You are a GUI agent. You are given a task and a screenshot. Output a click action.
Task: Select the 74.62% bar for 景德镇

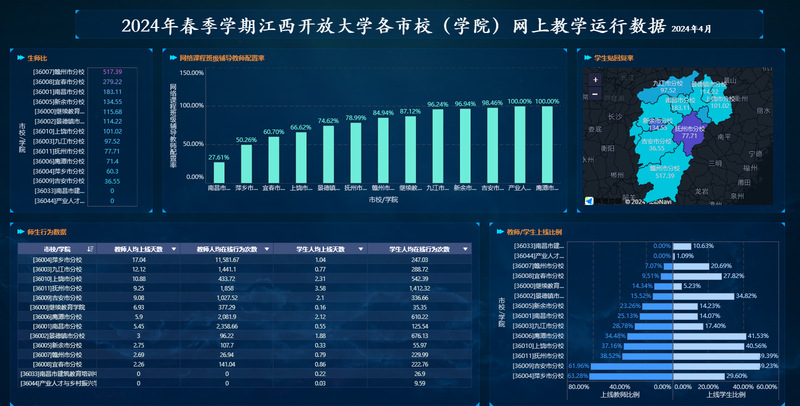pyautogui.click(x=329, y=155)
